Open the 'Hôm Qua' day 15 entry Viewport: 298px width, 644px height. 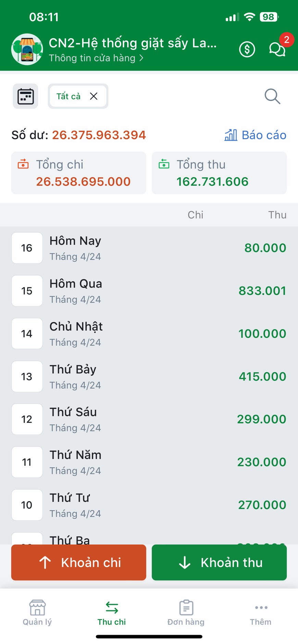pyautogui.click(x=149, y=291)
